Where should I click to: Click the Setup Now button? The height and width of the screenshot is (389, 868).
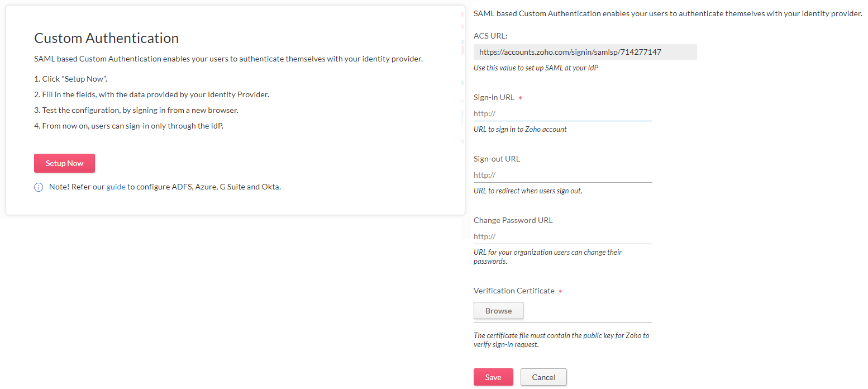(64, 163)
